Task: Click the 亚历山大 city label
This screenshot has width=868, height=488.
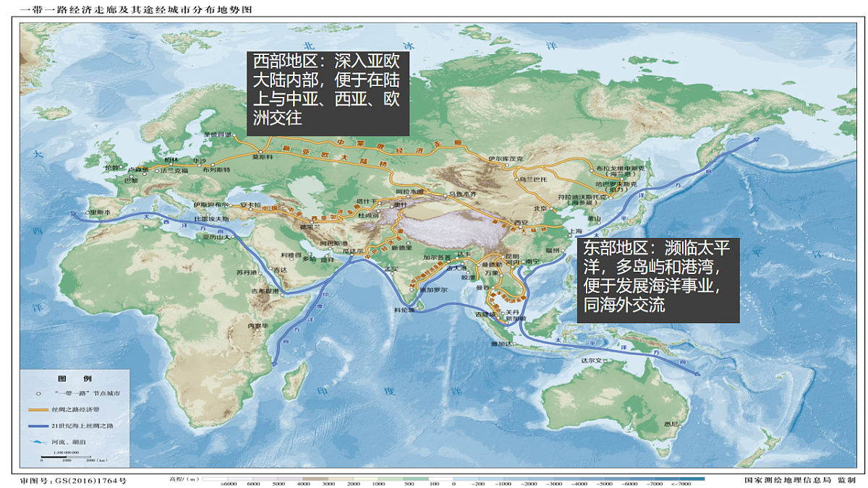Action: click(x=215, y=237)
